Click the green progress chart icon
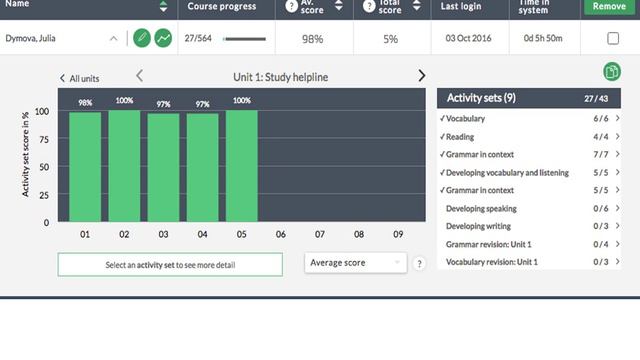The width and height of the screenshot is (640, 360). coord(163,38)
